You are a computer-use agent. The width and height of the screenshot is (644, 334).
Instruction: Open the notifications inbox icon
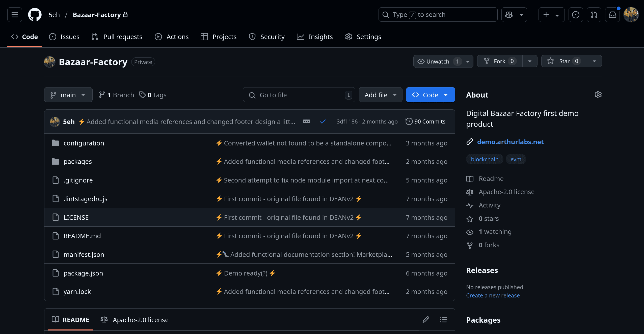pyautogui.click(x=612, y=15)
